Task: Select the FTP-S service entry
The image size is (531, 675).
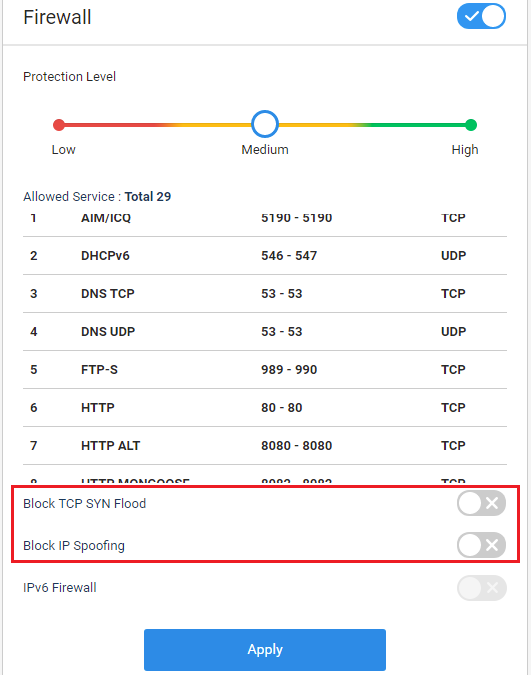Action: [265, 370]
